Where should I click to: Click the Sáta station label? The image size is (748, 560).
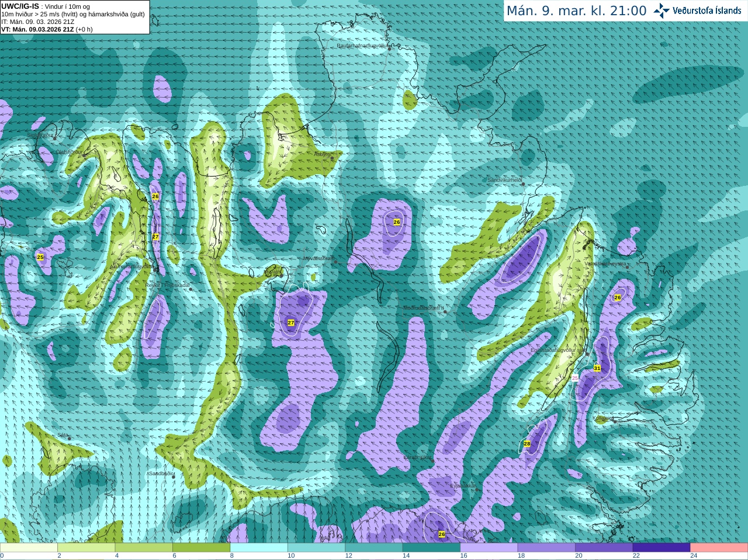63,435
